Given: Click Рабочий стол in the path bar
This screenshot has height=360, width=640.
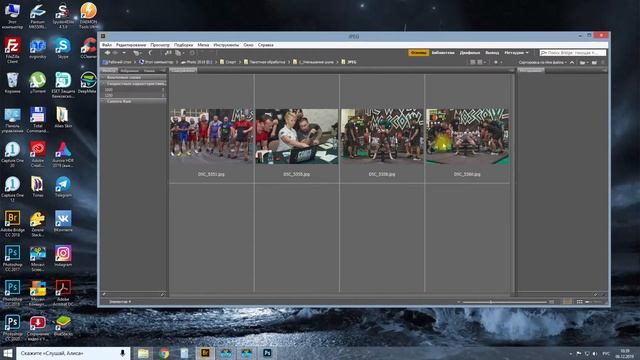Looking at the screenshot, I should pos(117,62).
